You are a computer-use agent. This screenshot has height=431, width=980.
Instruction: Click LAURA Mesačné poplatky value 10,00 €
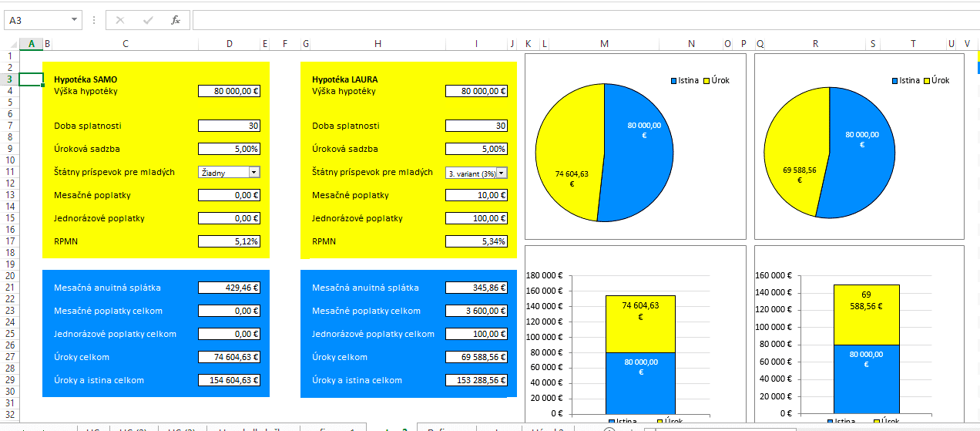point(476,195)
